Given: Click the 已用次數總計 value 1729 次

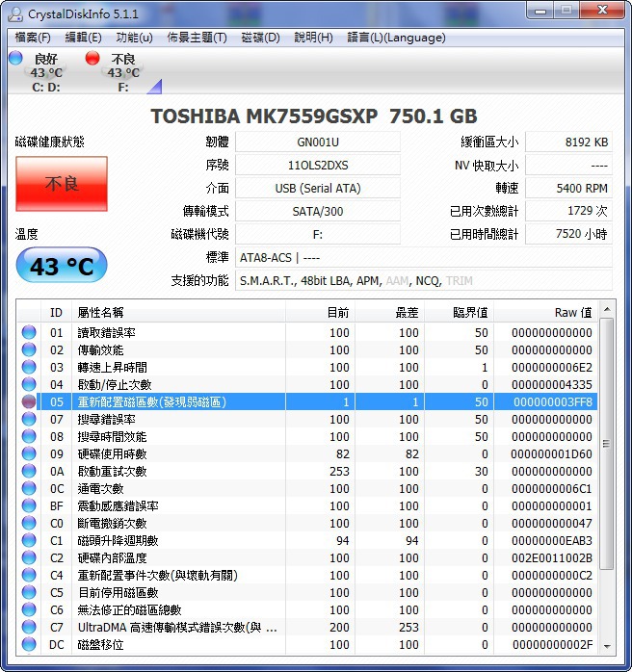Looking at the screenshot, I should (569, 211).
